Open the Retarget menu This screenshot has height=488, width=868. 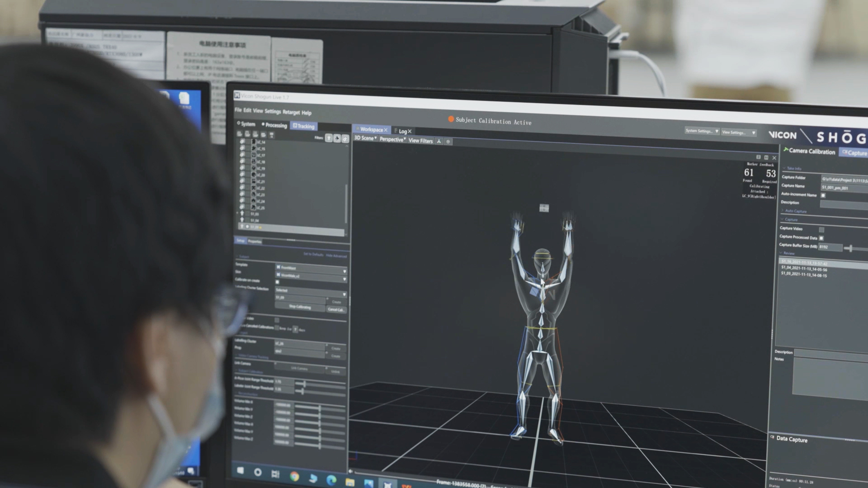tap(291, 112)
